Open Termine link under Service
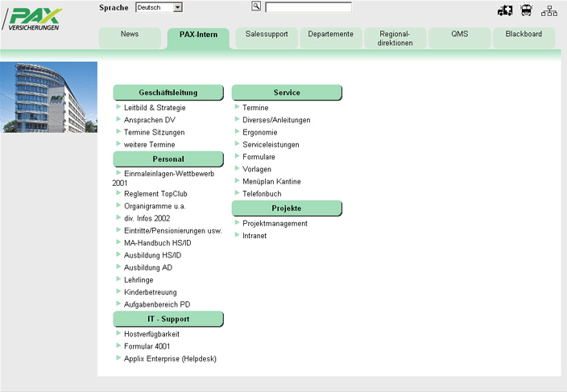This screenshot has height=392, width=567. point(255,108)
